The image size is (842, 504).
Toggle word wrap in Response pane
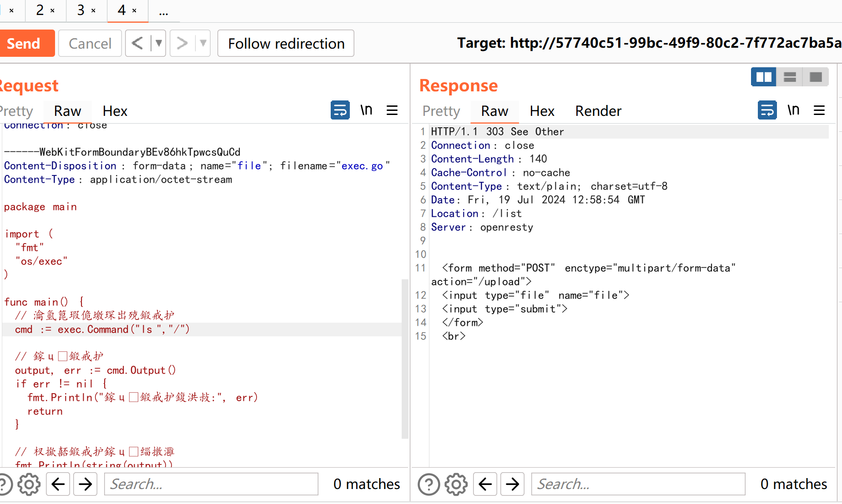click(767, 110)
